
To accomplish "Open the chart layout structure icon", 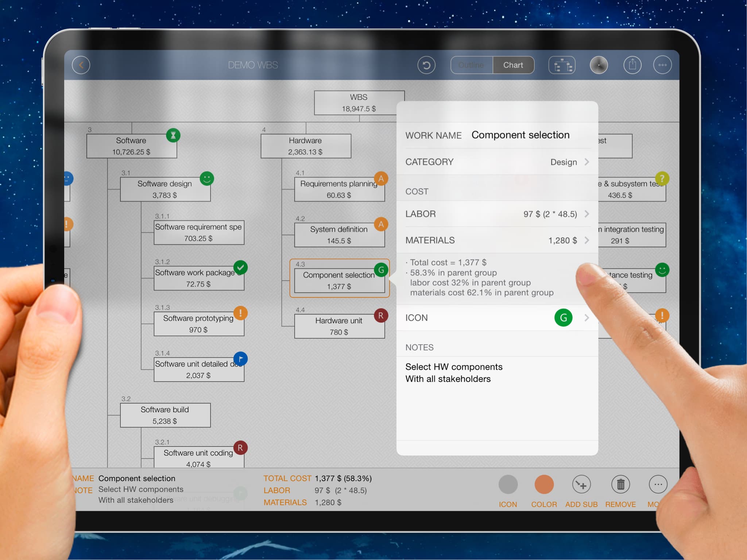I will click(562, 65).
